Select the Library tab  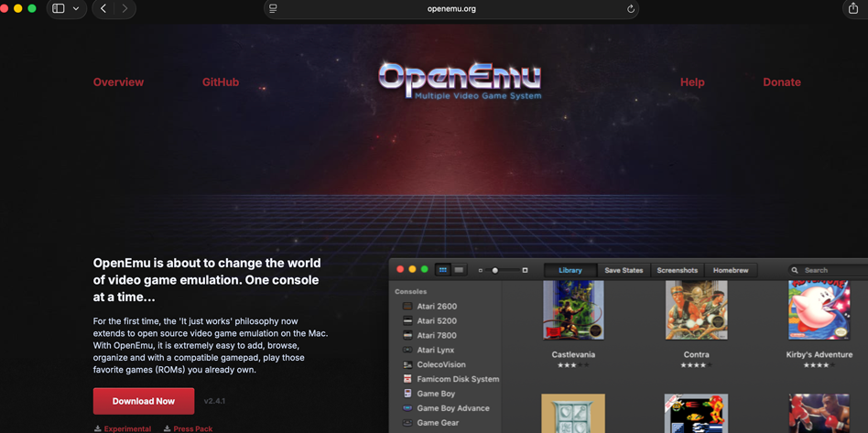570,270
